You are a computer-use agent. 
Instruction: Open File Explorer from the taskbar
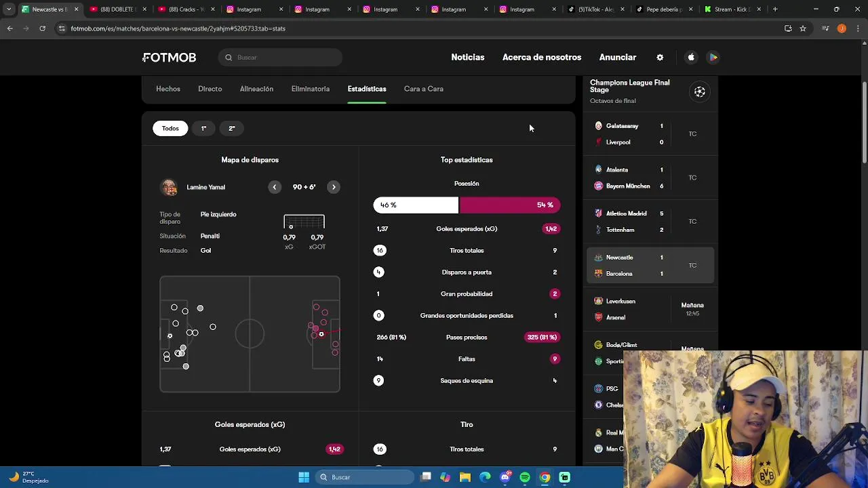click(465, 477)
